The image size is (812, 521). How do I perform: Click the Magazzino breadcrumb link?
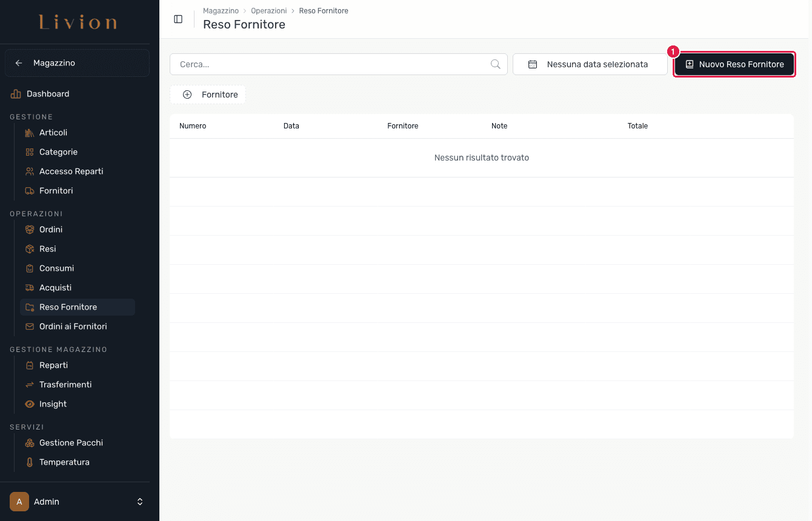coord(221,11)
